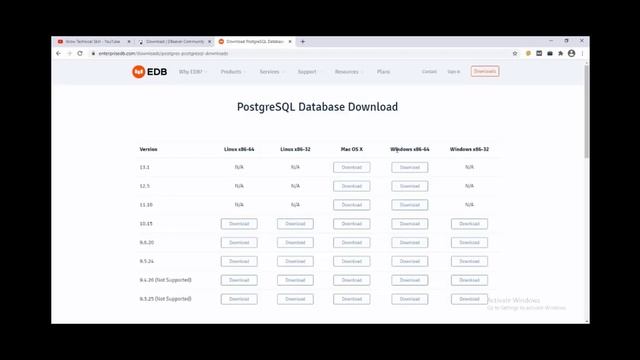Image resolution: width=640 pixels, height=360 pixels.
Task: Download version 9.3.25 for Linux x86-64
Action: [239, 299]
